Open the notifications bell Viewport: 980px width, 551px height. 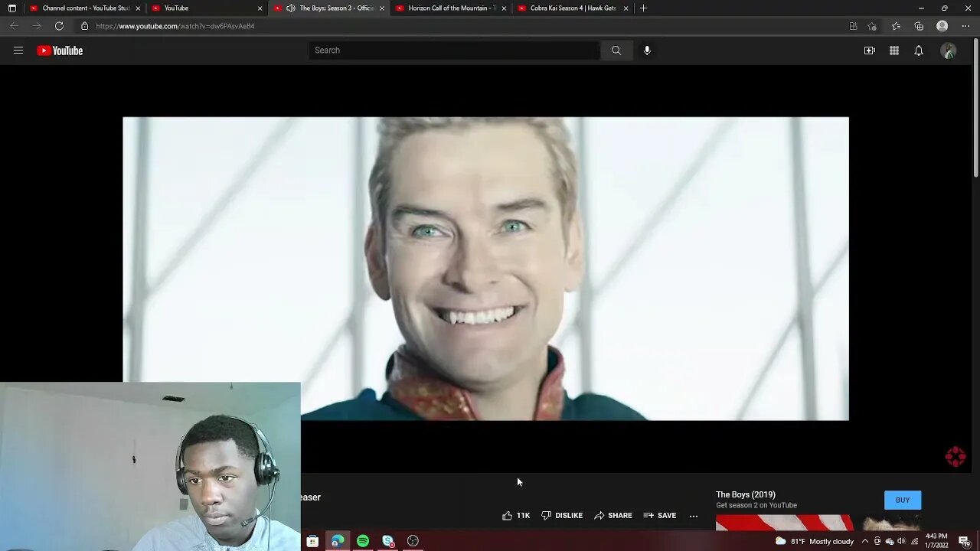point(919,51)
